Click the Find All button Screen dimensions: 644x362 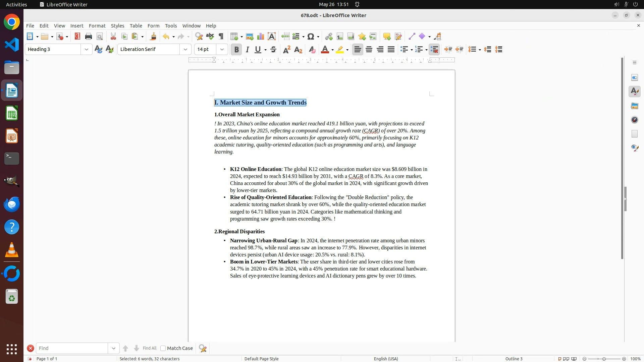[150, 348]
